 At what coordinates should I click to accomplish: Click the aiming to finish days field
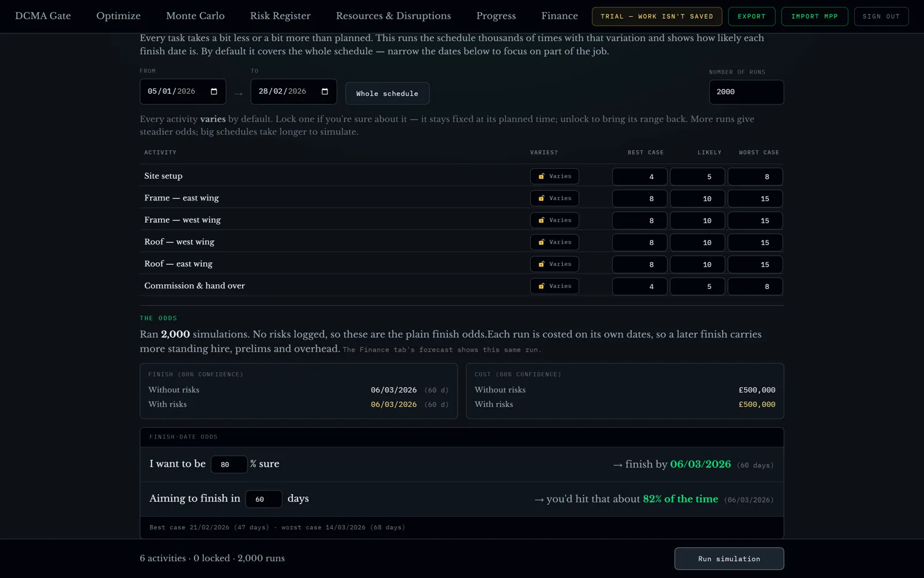263,499
